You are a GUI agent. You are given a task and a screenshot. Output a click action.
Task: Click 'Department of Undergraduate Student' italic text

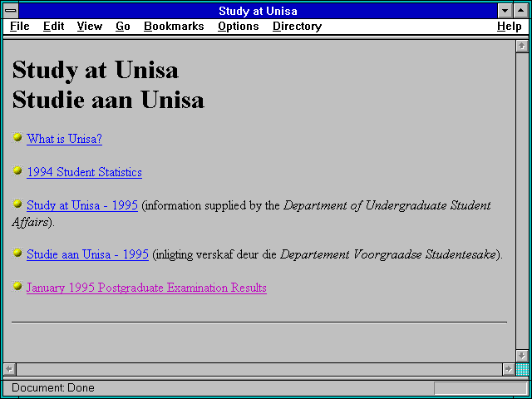pyautogui.click(x=387, y=205)
